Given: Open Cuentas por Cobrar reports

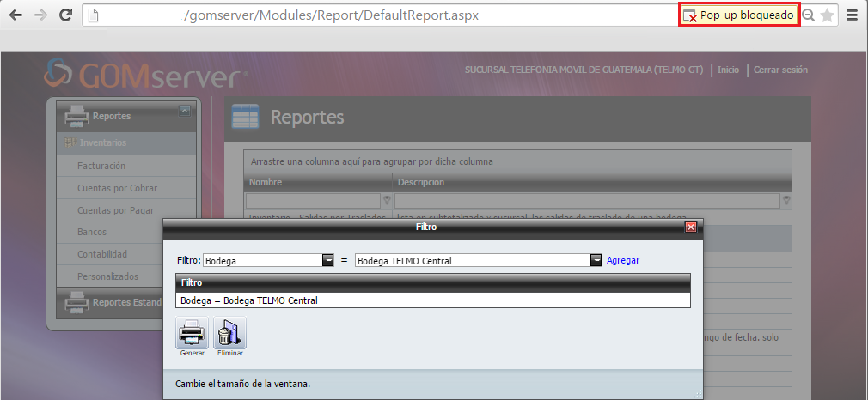Looking at the screenshot, I should tap(117, 188).
